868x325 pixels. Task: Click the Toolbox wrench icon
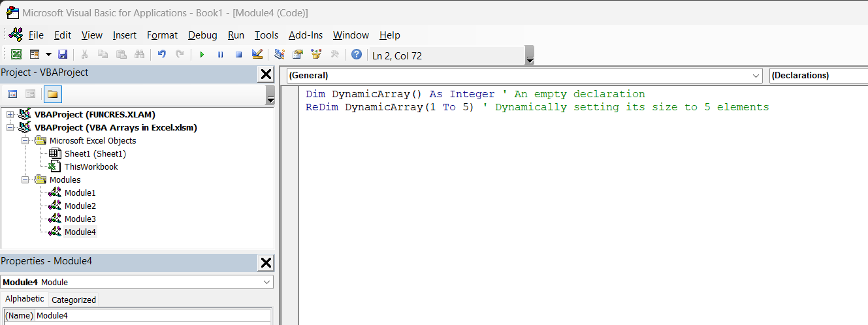click(334, 55)
